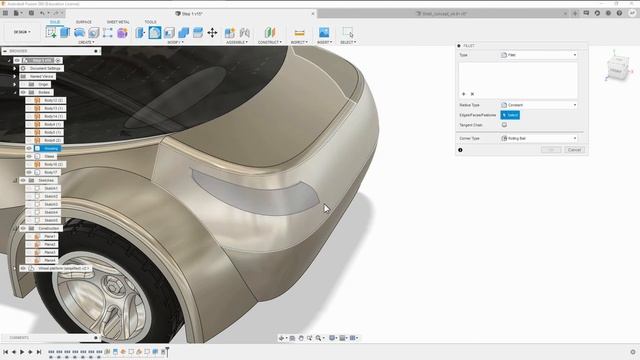Toggle visibility of selected Housing body
The width and height of the screenshot is (640, 360).
pyautogui.click(x=29, y=148)
